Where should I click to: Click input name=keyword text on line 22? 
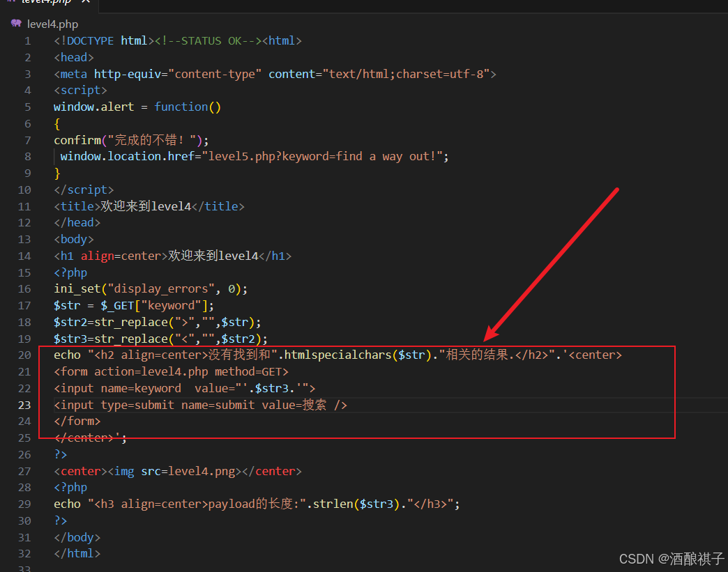[121, 389]
